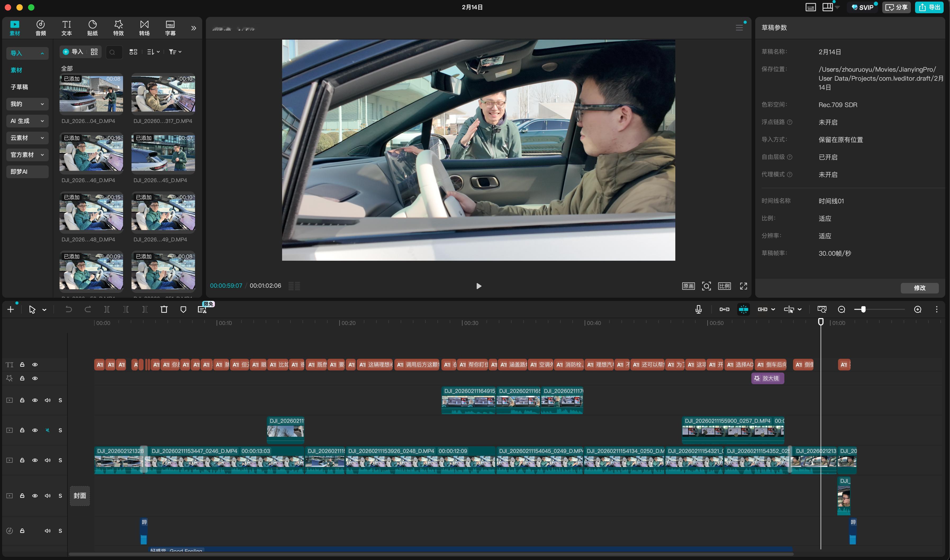The height and width of the screenshot is (560, 950).
Task: Play the preview with the play button
Action: [x=478, y=286]
